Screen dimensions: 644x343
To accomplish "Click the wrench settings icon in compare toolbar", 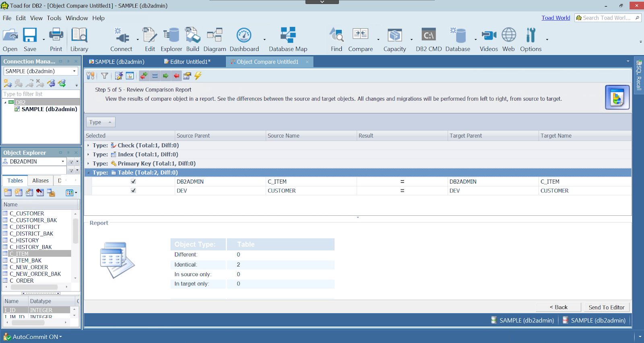I will tap(91, 76).
